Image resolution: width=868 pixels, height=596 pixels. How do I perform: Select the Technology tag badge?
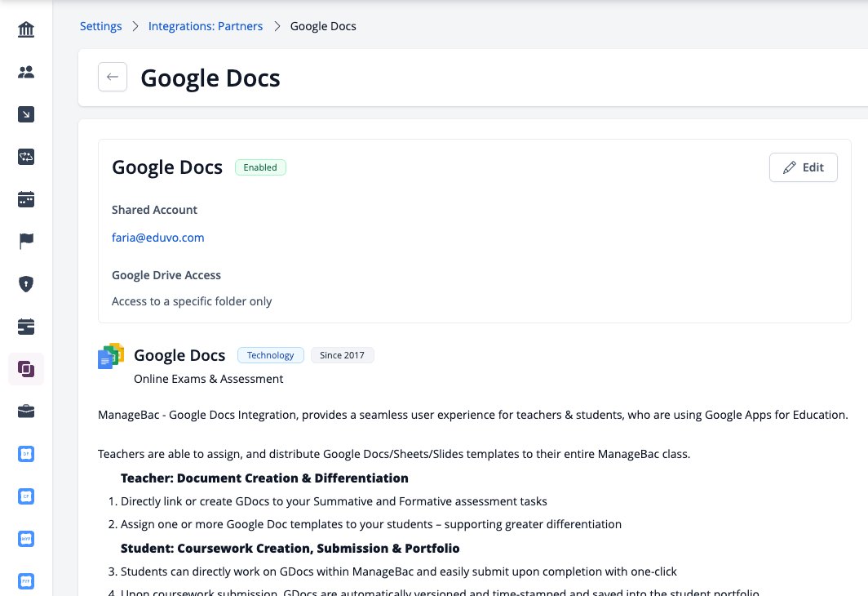(271, 355)
